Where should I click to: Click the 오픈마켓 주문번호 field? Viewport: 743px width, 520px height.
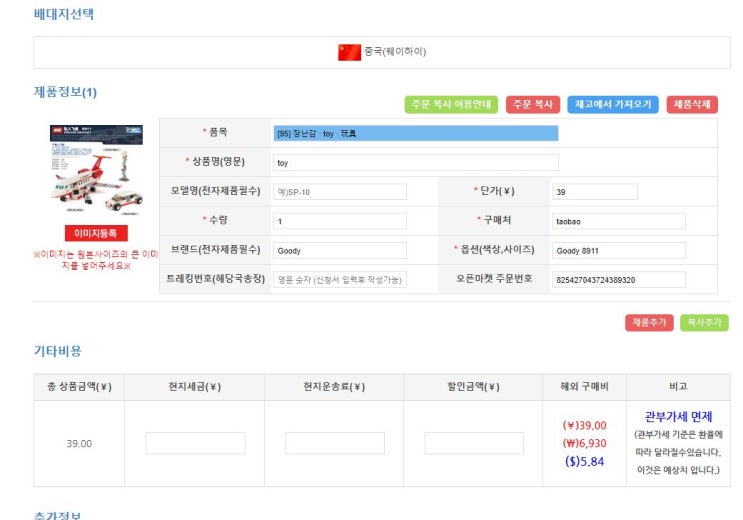(618, 280)
